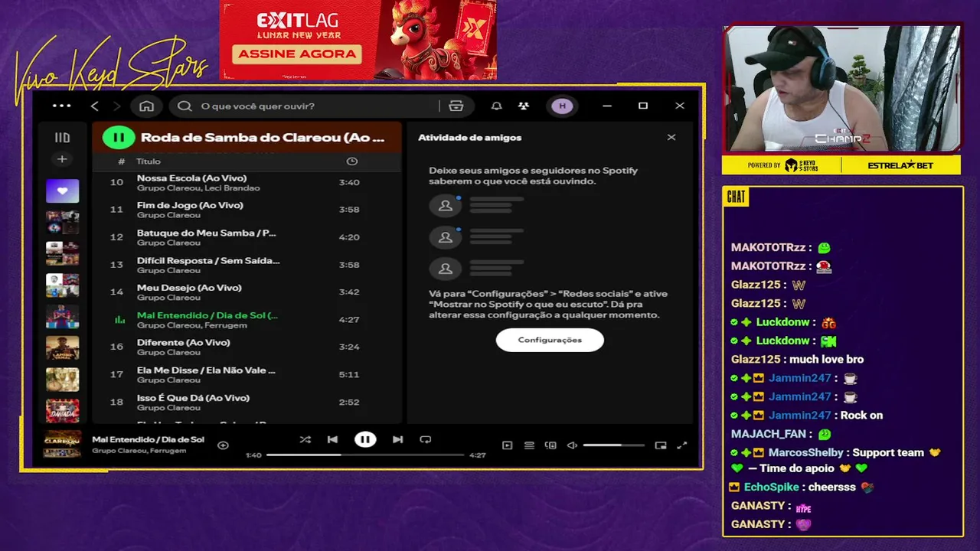Click the 3:40 duration of Nossa Escola
Image resolution: width=980 pixels, height=551 pixels.
(349, 182)
